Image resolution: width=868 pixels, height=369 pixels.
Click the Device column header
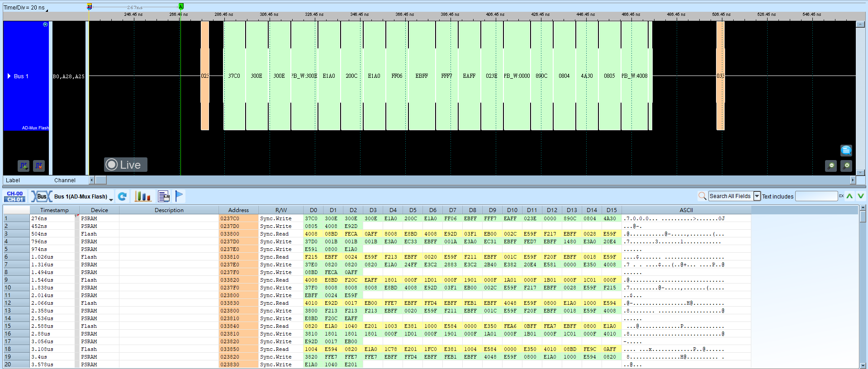(99, 210)
